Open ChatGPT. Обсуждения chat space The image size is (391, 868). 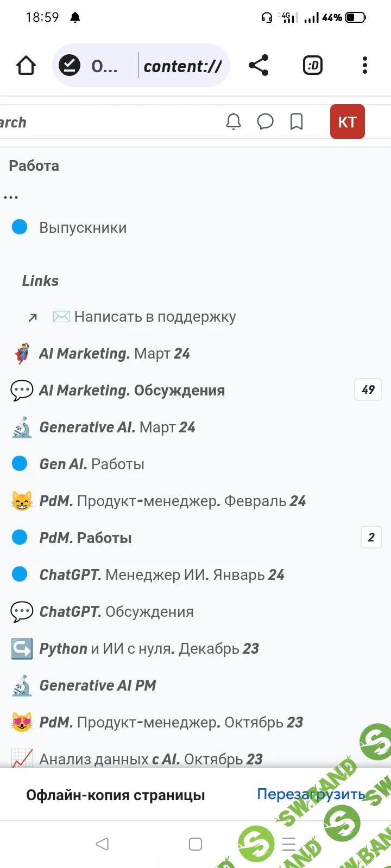pyautogui.click(x=116, y=612)
